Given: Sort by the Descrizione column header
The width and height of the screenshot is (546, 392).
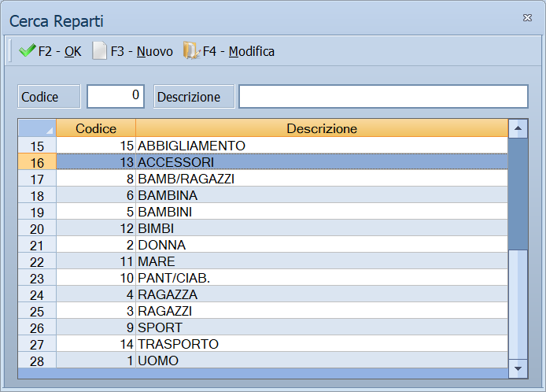Looking at the screenshot, I should pos(322,128).
